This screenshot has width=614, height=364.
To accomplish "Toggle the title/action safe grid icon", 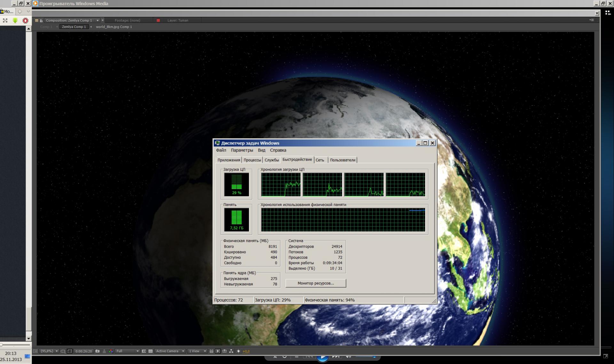I will tap(63, 351).
